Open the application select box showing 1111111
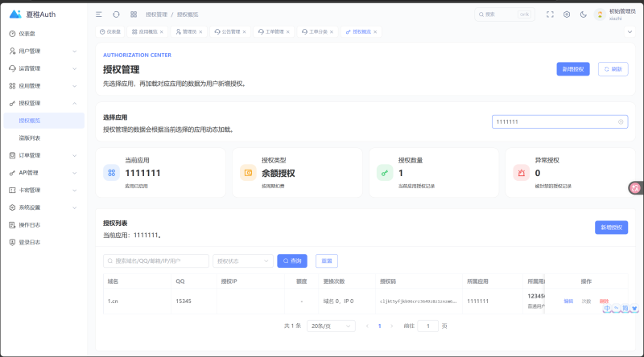644x357 pixels. coord(559,122)
